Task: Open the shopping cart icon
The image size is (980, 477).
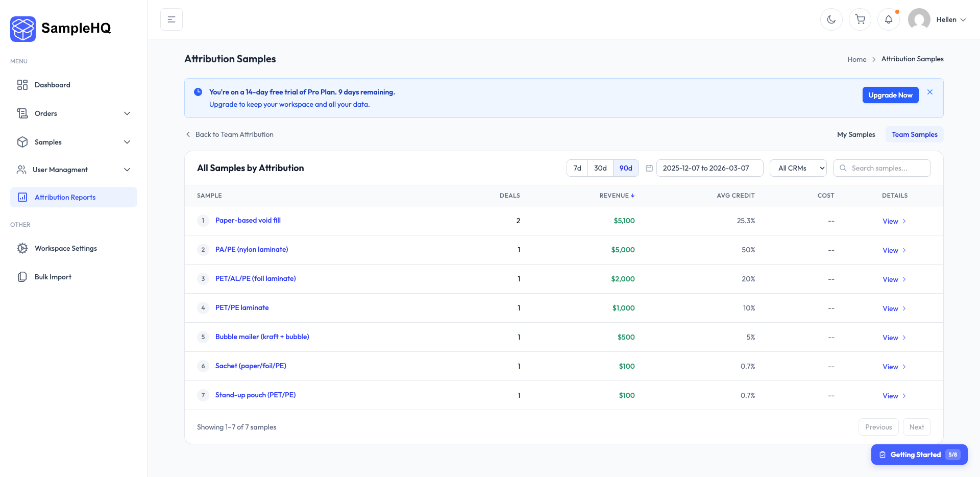Action: 860,19
